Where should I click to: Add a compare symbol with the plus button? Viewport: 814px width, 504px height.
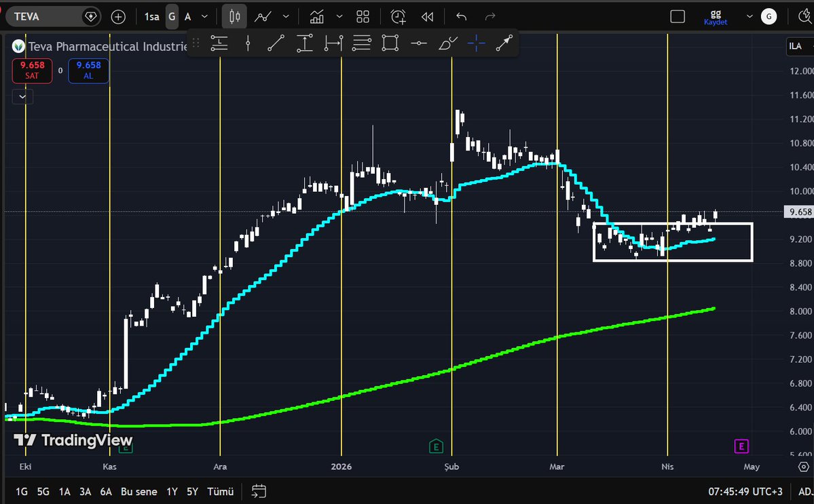pos(118,16)
